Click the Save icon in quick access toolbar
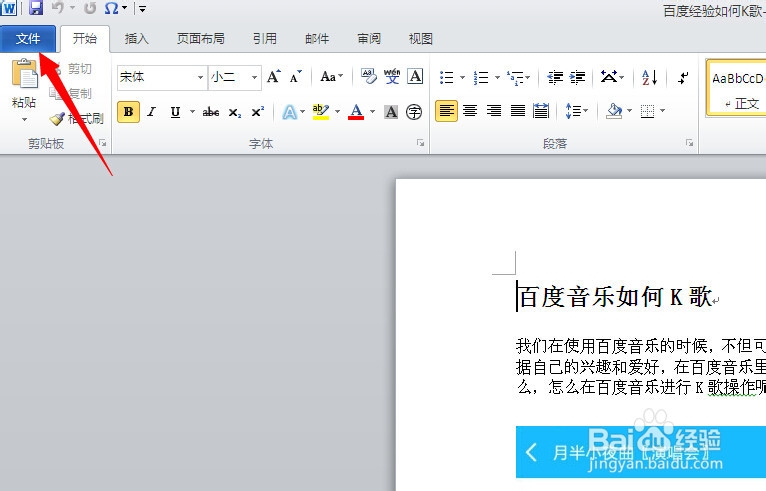The image size is (766, 491). pyautogui.click(x=36, y=7)
